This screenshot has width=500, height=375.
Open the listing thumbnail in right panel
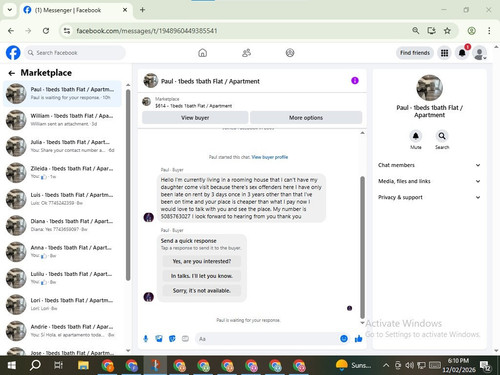(429, 88)
